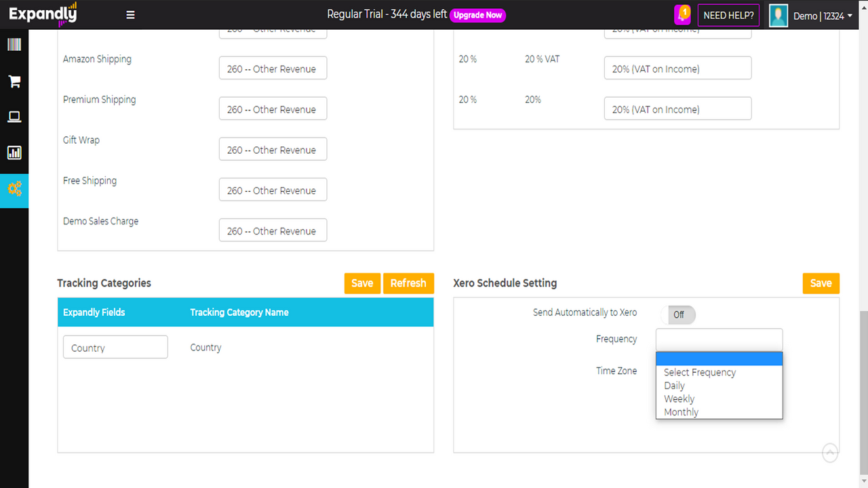The image size is (868, 488).
Task: Open the hamburger navigation menu
Action: [130, 14]
